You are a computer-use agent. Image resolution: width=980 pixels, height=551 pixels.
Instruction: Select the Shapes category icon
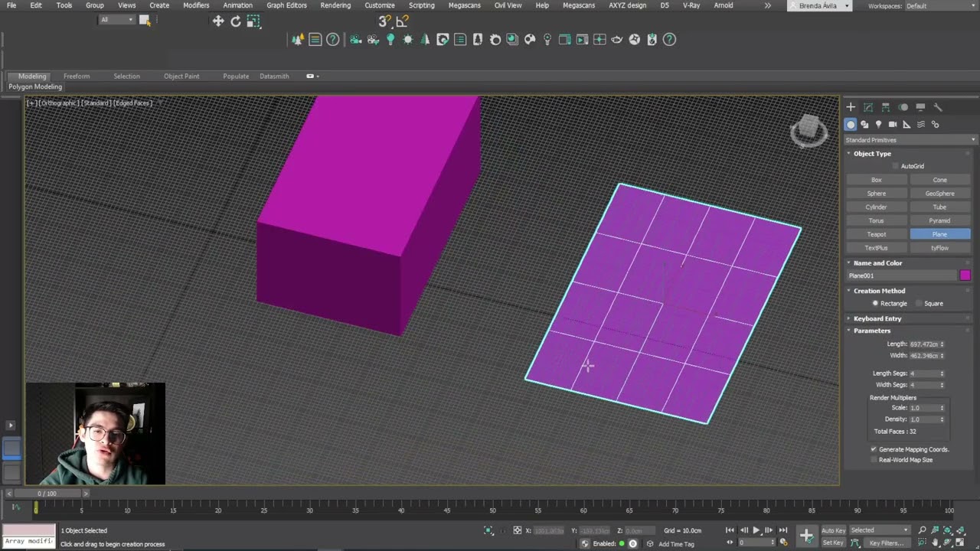click(865, 124)
